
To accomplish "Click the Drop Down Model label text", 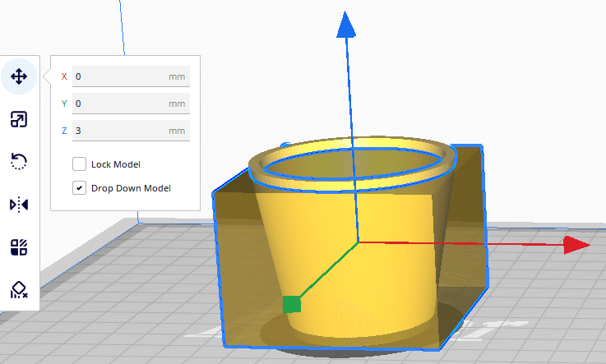I will [x=131, y=188].
